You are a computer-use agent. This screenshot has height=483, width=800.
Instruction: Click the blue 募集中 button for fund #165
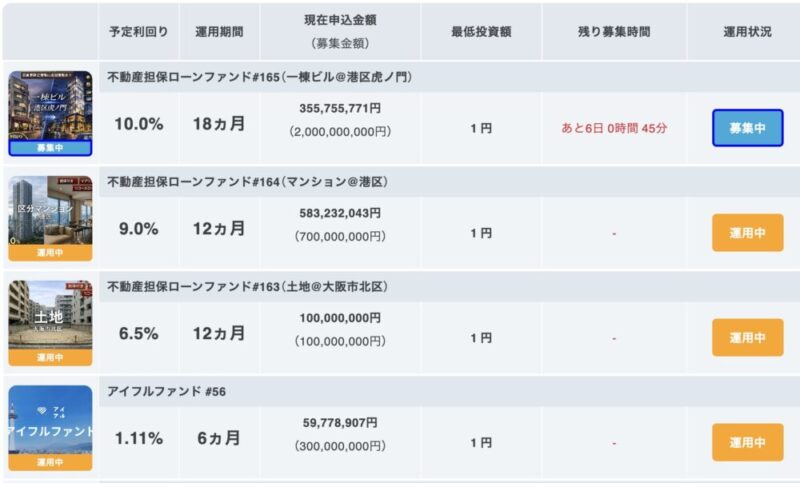[x=747, y=128]
